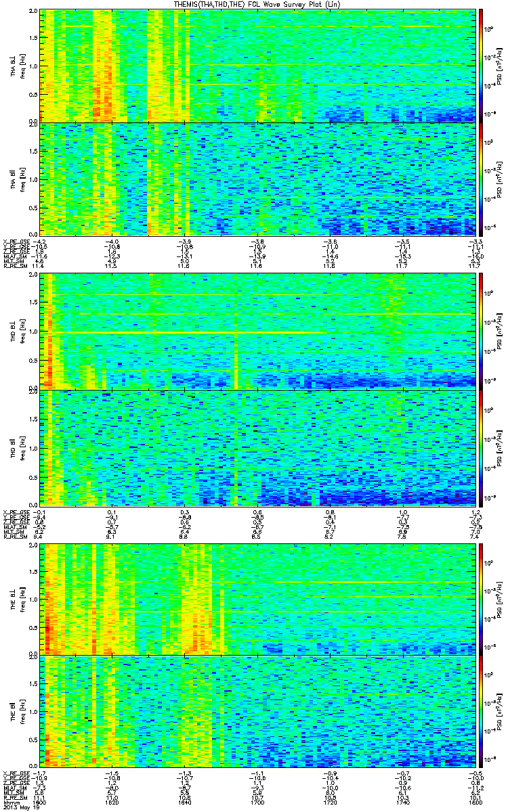Screen dimensions: 508x812
Task: Select the THD B-perpendicular spectrogram panel
Action: (257, 331)
